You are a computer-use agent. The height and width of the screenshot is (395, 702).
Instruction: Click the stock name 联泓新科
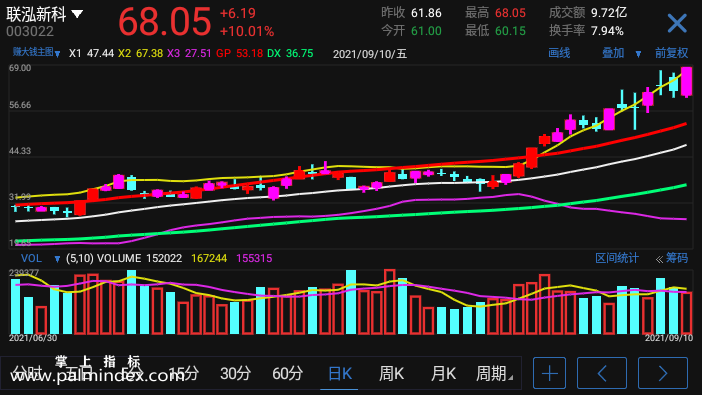pyautogui.click(x=36, y=14)
